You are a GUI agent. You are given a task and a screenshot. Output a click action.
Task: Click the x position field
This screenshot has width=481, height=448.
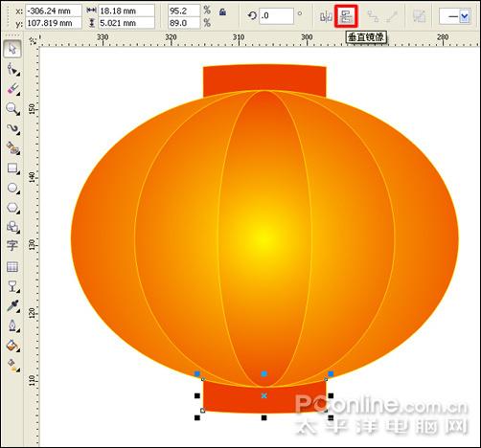click(x=54, y=11)
